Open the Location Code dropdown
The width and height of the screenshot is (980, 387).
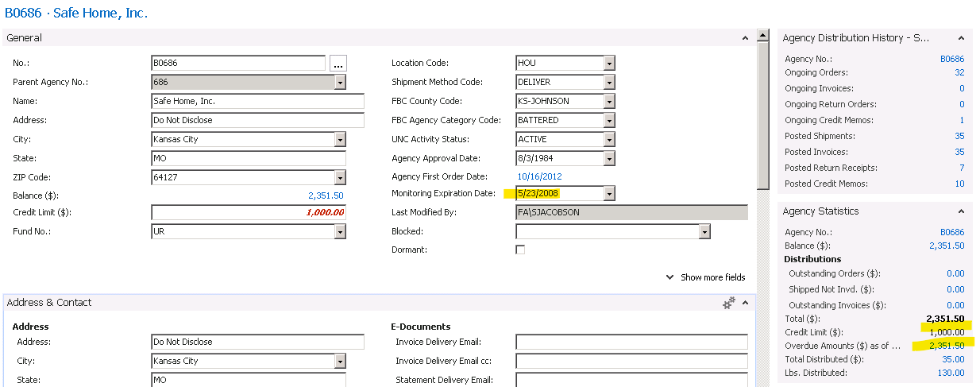(x=609, y=64)
